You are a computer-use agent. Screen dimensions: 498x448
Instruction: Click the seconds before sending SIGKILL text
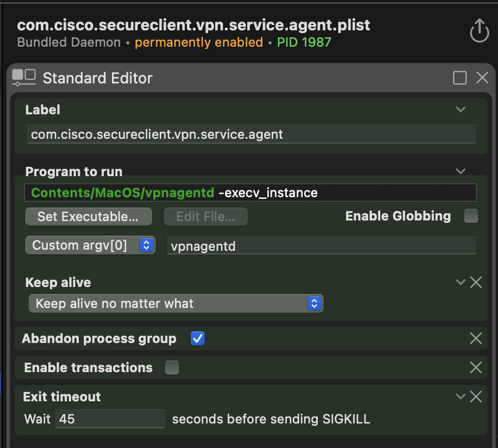pos(271,419)
